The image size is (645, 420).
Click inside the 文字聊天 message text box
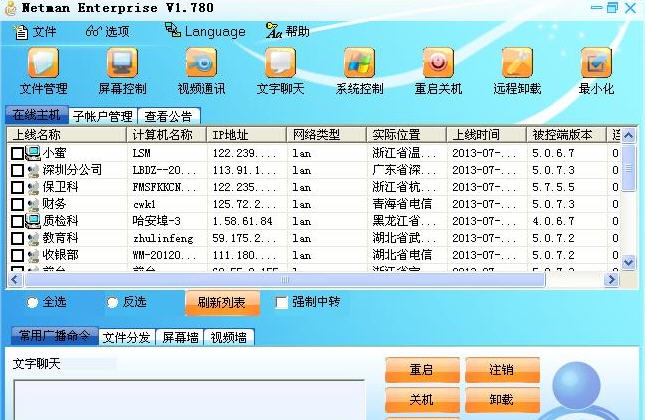(x=189, y=400)
